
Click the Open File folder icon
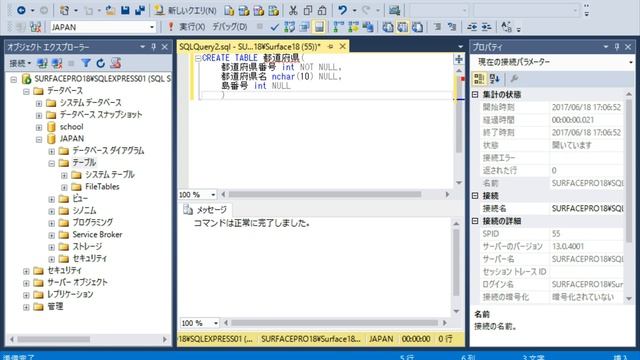pyautogui.click(x=110, y=10)
